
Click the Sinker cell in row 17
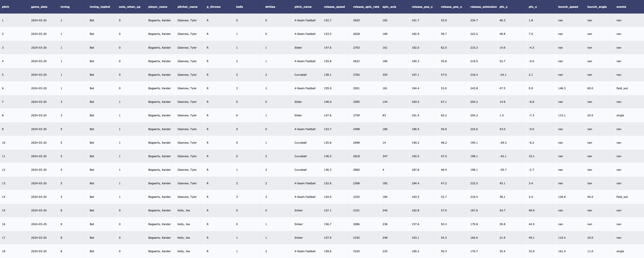[x=299, y=238]
